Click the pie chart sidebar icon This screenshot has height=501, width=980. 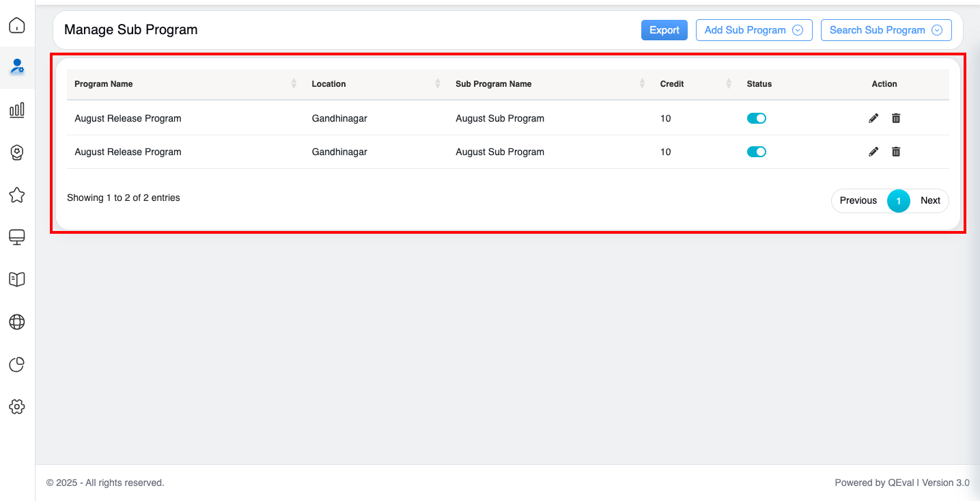[x=17, y=365]
